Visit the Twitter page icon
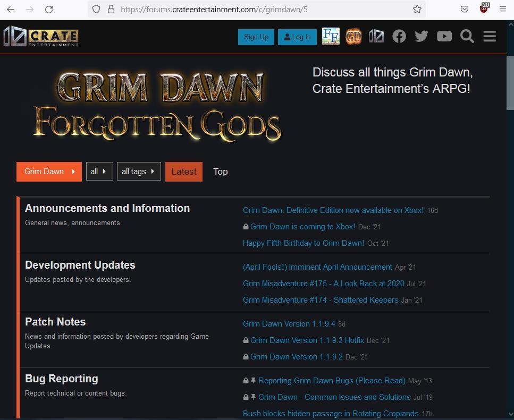The height and width of the screenshot is (420, 514). pos(421,36)
